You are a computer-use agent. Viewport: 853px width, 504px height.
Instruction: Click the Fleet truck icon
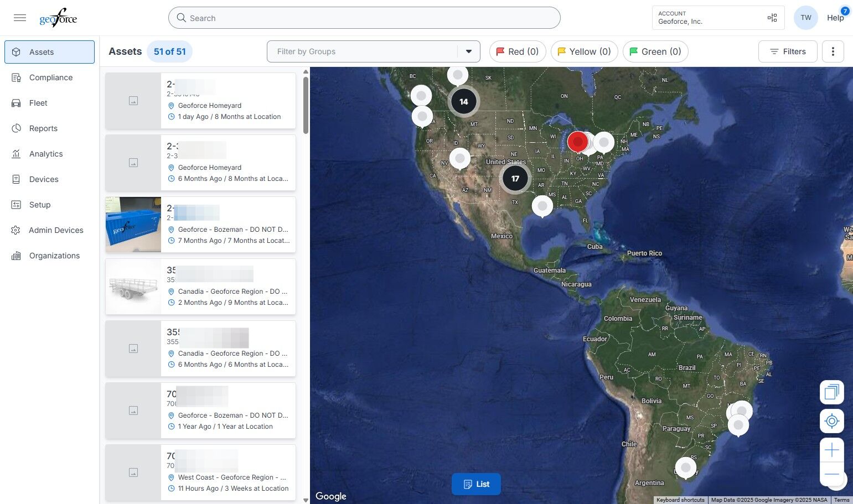(x=16, y=103)
